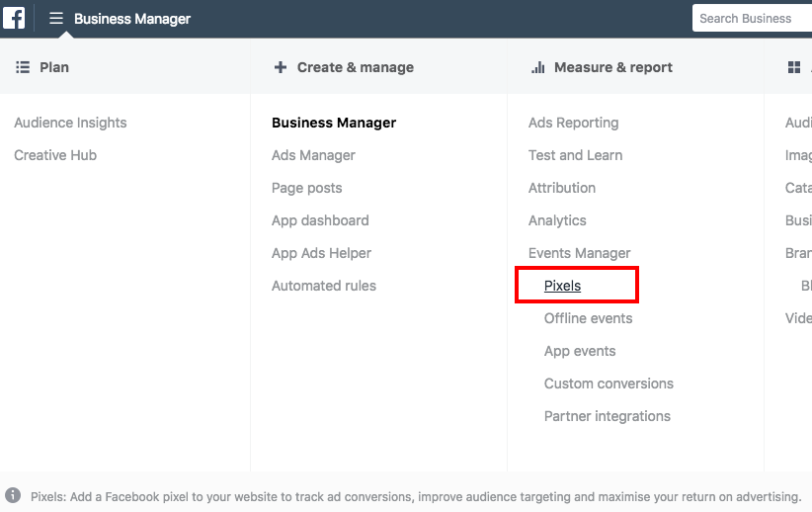The width and height of the screenshot is (812, 512).
Task: Open Partner integrations
Action: coord(608,417)
